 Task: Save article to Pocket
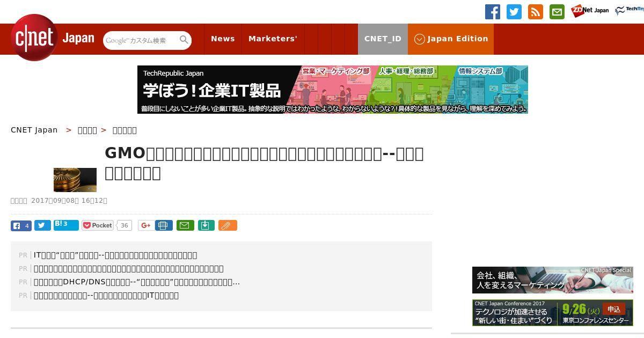coord(98,225)
